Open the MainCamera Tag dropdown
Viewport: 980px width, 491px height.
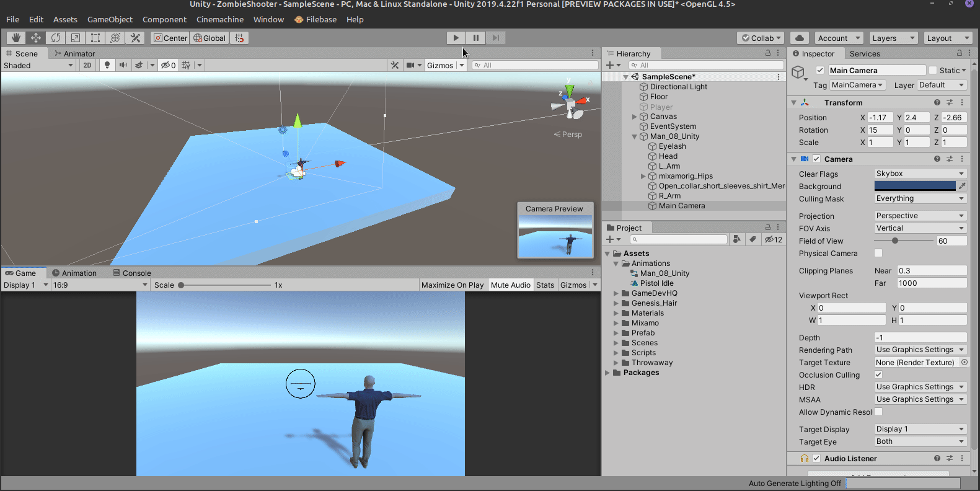857,85
